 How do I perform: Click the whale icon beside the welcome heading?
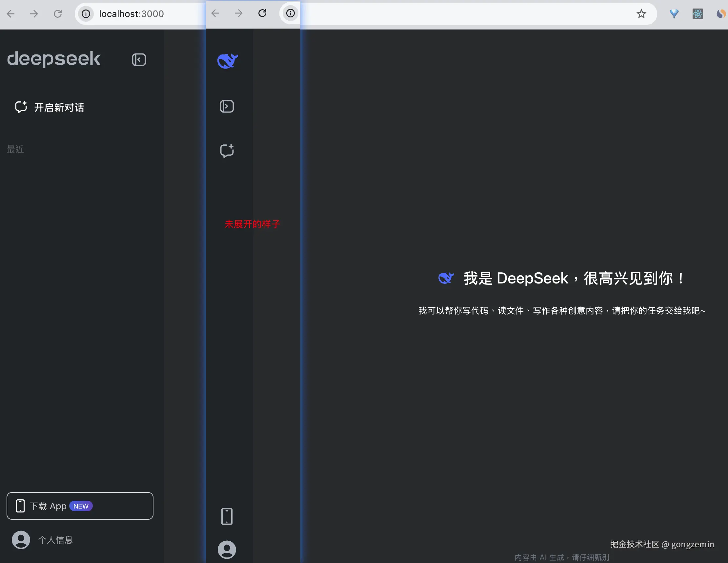(446, 278)
